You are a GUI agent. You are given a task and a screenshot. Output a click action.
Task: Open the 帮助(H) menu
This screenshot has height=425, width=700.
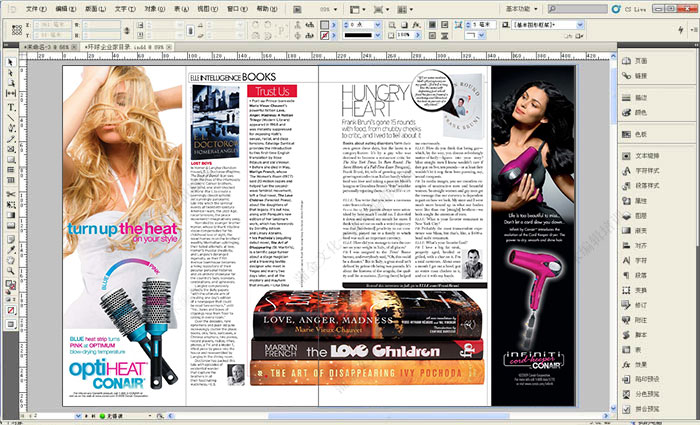click(x=268, y=9)
